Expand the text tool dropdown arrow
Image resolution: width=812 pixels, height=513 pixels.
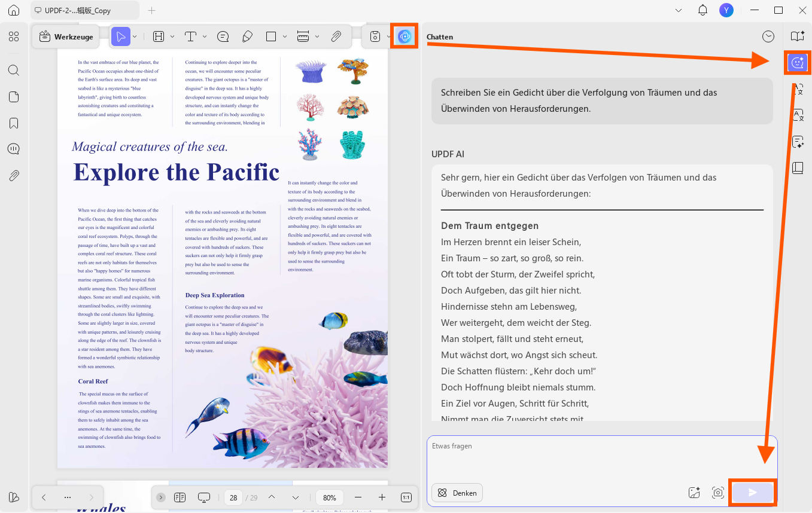point(205,37)
